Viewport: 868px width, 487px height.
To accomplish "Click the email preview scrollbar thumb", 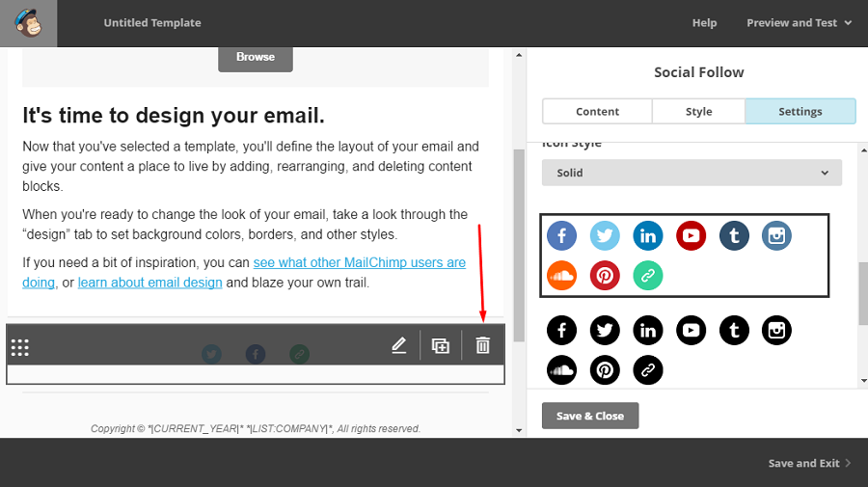I will pos(519,245).
